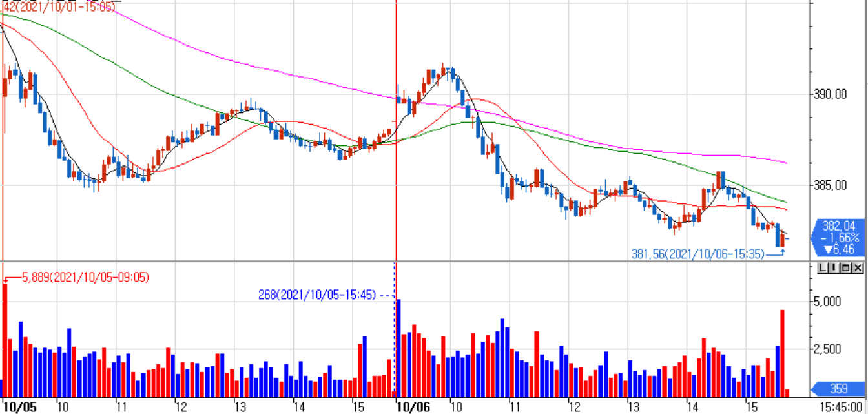Toggle the blue dotted volume marker line
This screenshot has width=868, height=414.
[395, 342]
